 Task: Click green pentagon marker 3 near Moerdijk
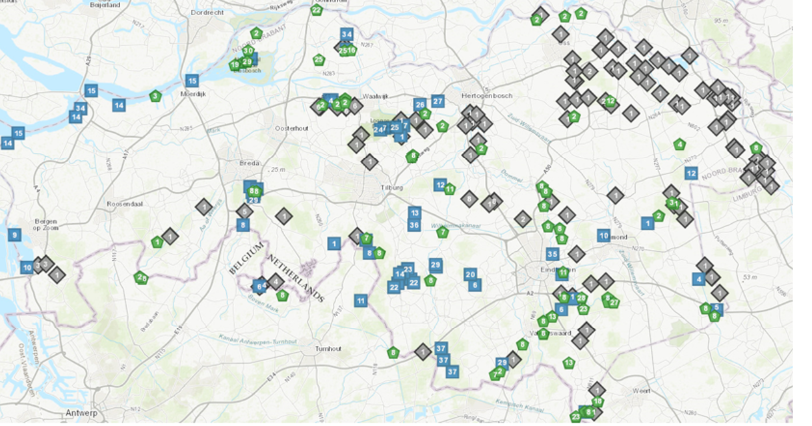(155, 96)
